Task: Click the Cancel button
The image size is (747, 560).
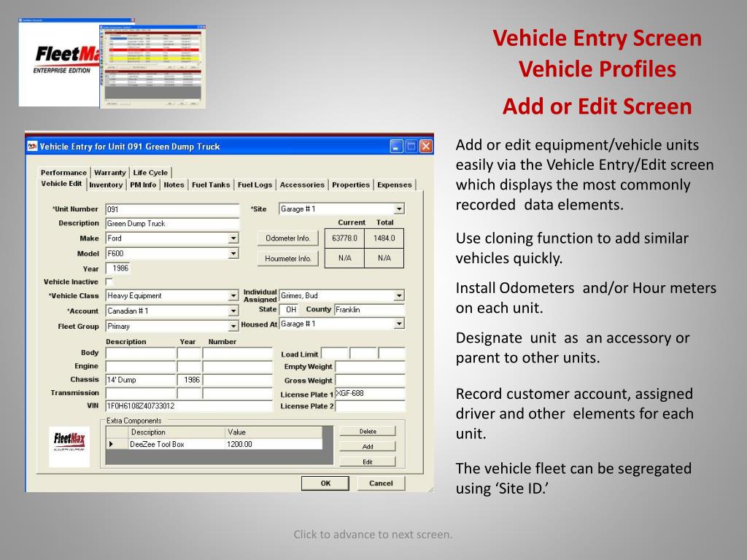Action: [x=381, y=483]
